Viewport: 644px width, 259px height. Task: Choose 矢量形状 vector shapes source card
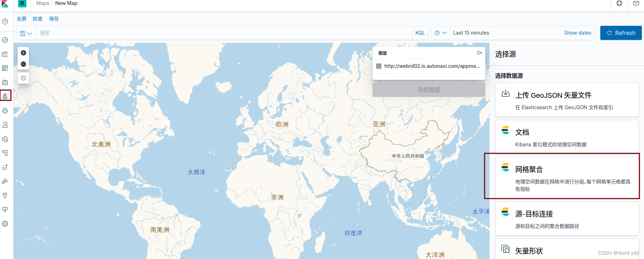click(x=567, y=249)
